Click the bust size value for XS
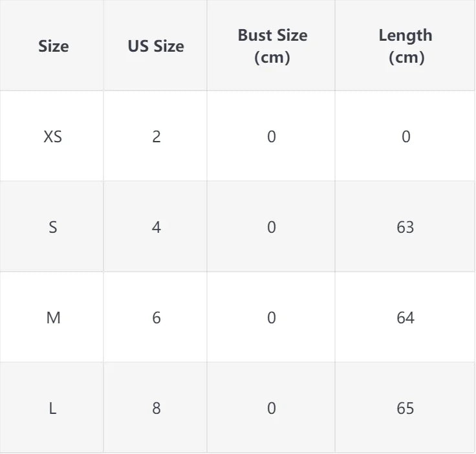This screenshot has height=454, width=476. coord(272,136)
